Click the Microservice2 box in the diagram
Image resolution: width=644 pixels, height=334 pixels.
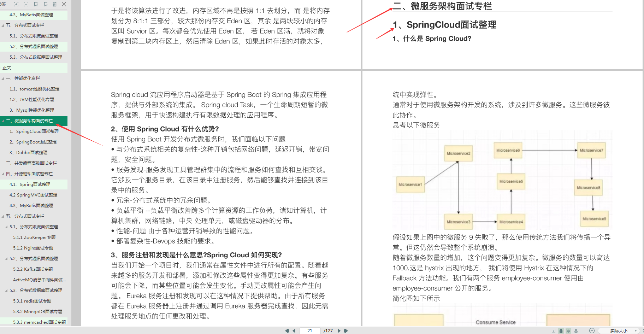coord(459,154)
